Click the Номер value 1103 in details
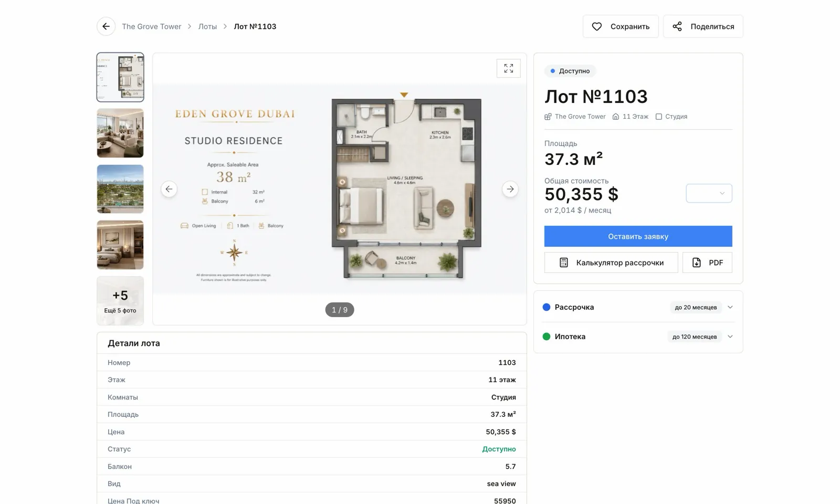 [x=507, y=362]
